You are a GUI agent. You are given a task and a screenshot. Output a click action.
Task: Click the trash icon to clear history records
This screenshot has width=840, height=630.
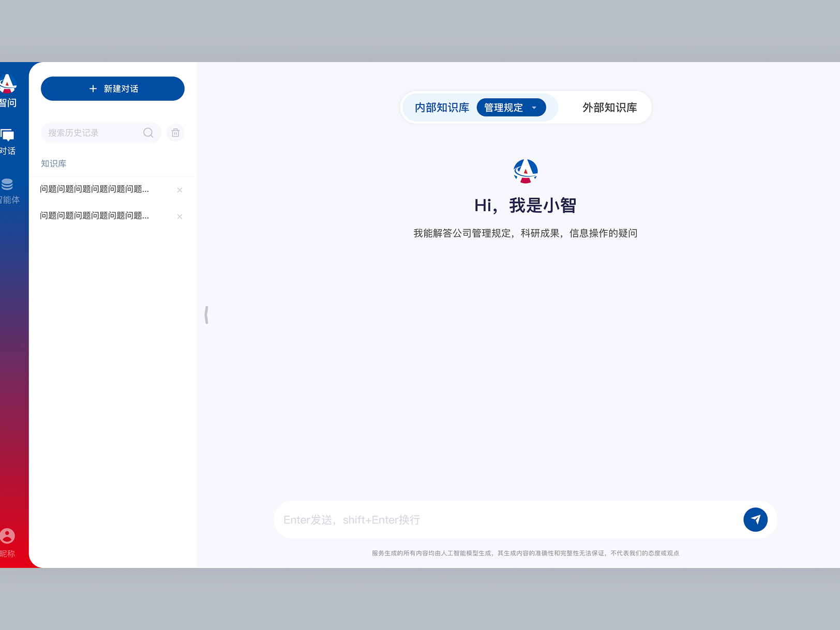click(x=175, y=133)
